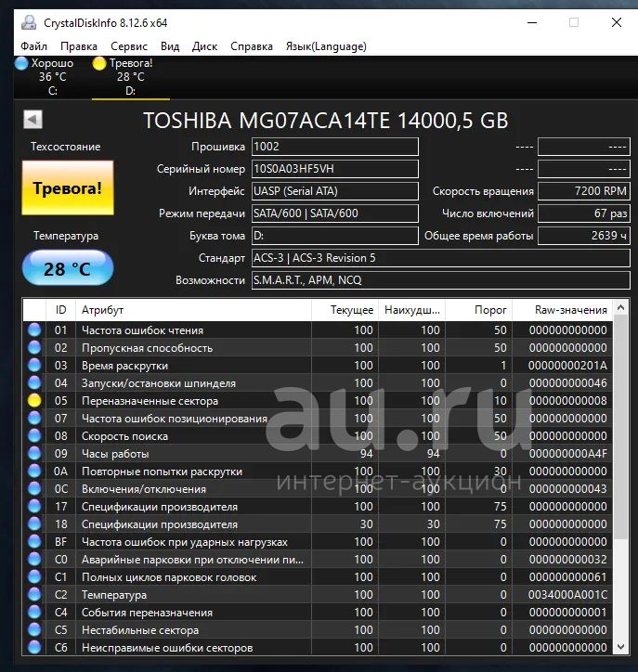Click the scroll up arrow of attribute list
This screenshot has width=638, height=672.
pos(620,307)
